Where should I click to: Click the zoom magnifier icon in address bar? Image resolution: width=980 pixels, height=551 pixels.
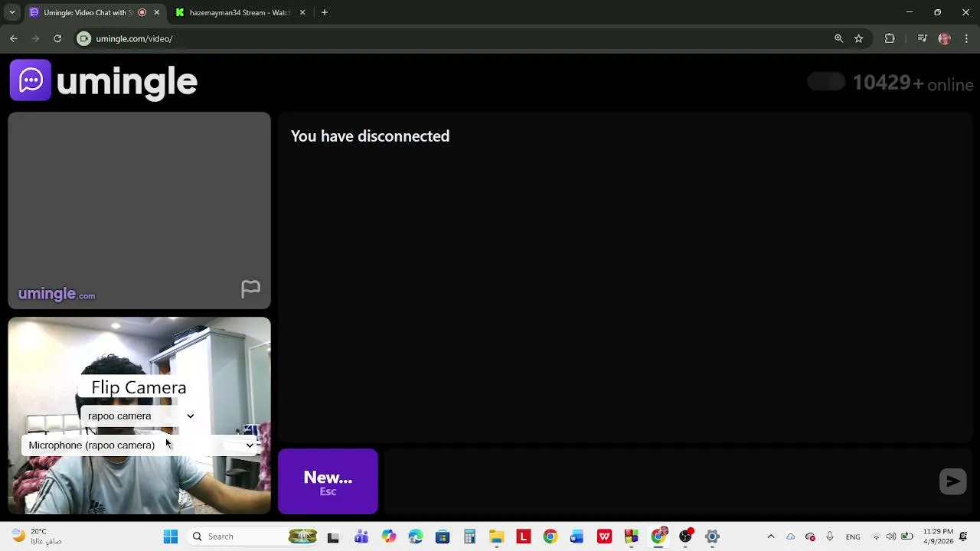coord(838,38)
